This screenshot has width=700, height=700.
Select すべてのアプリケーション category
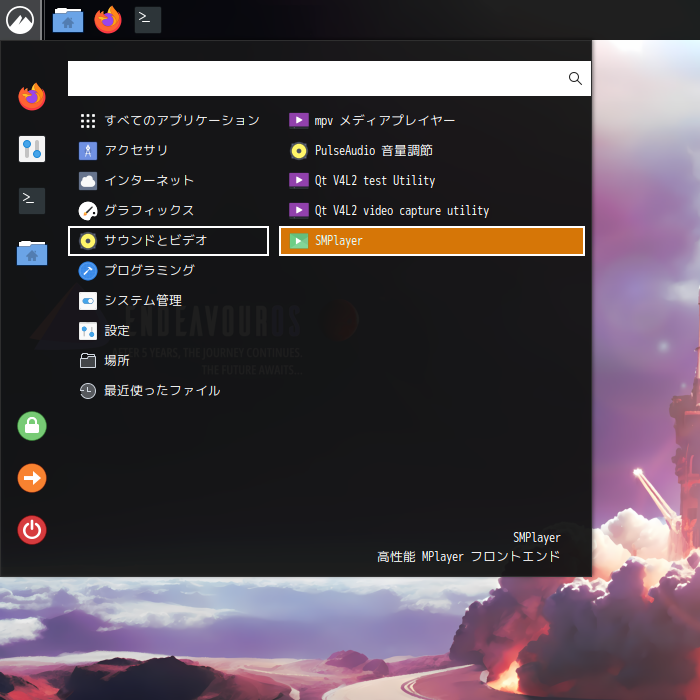click(169, 121)
